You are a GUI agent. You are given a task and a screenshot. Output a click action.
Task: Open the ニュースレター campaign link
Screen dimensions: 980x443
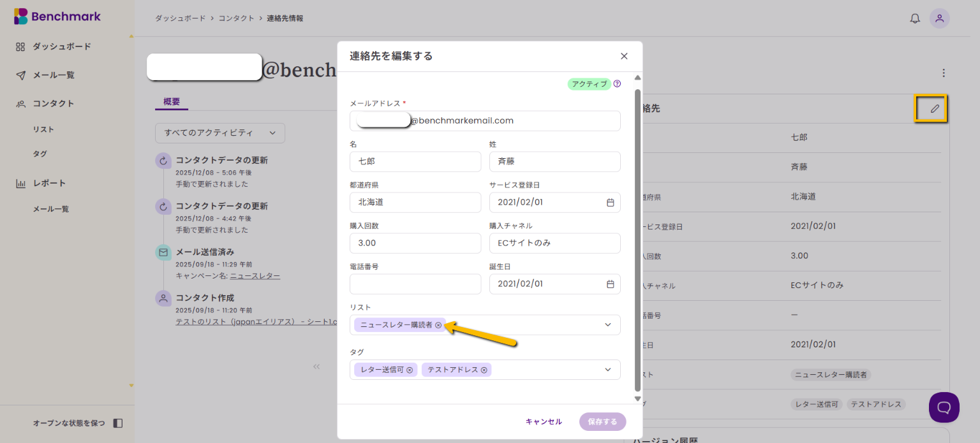pos(255,276)
